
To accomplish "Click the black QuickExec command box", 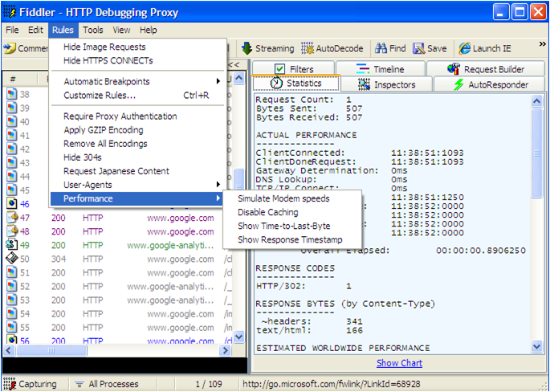I will [124, 365].
